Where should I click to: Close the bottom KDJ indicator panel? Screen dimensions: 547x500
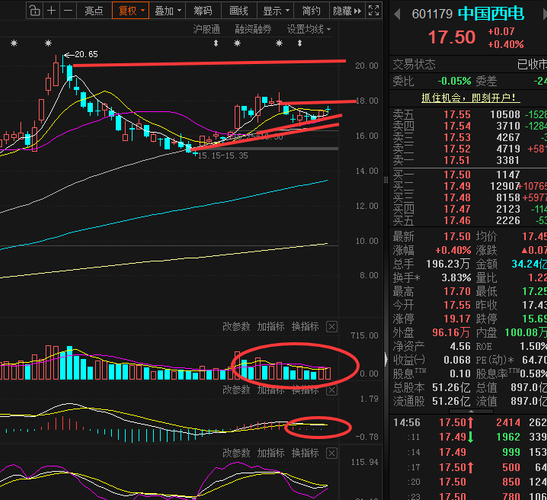click(x=331, y=453)
